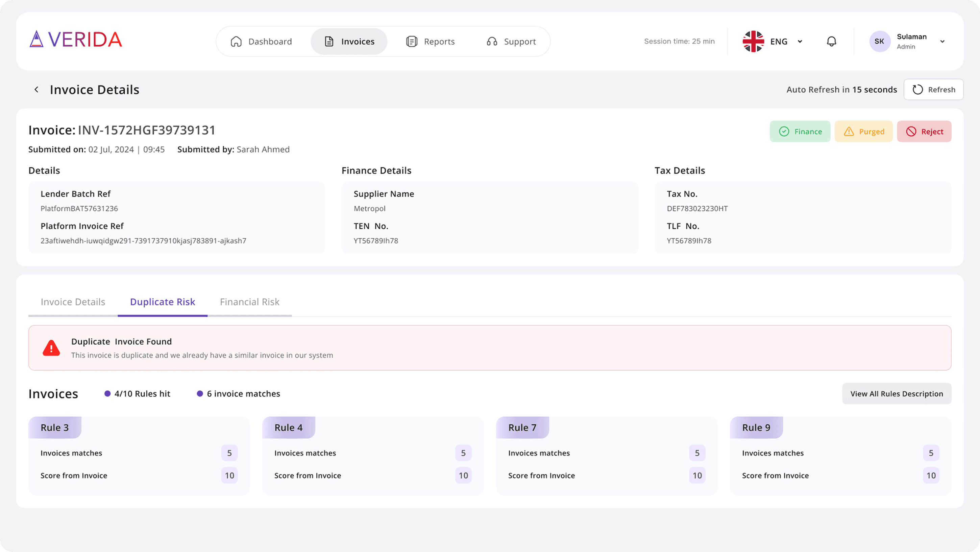Click the UK flag language icon
This screenshot has width=980, height=552.
coord(753,41)
